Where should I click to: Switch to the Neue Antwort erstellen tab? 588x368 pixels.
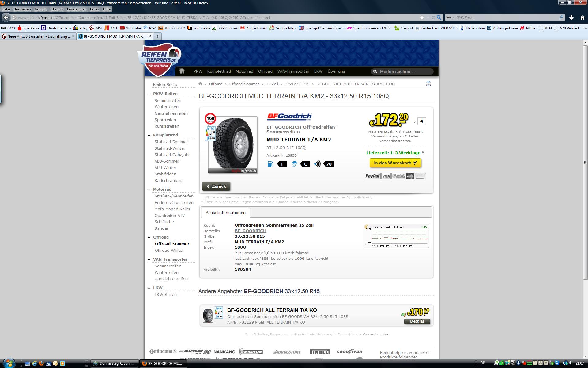click(x=38, y=36)
